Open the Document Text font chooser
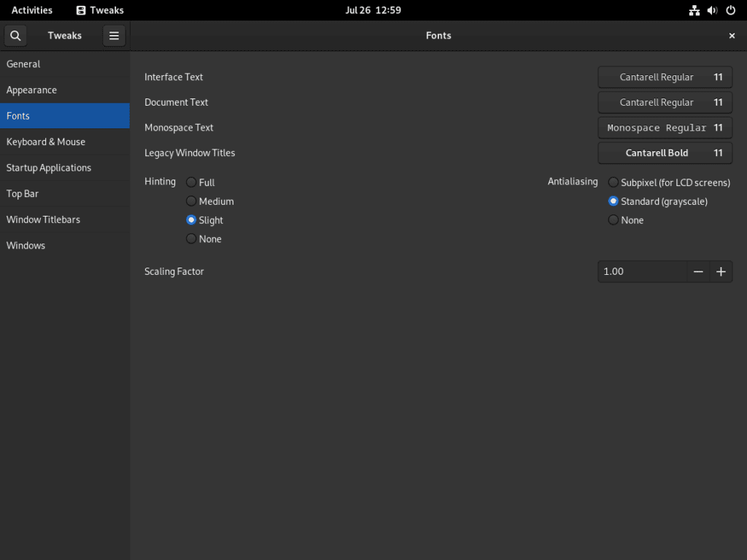Screen dimensions: 747x560 (x=665, y=102)
